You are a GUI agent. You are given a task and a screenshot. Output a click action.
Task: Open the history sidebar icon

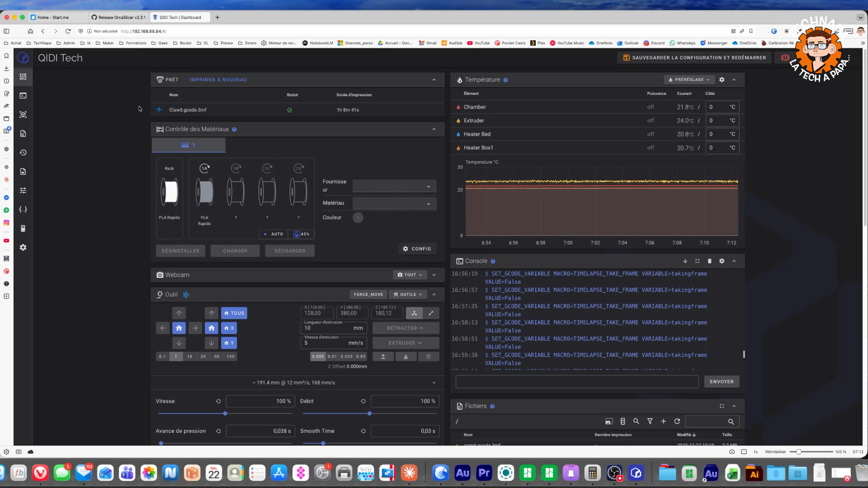click(23, 153)
